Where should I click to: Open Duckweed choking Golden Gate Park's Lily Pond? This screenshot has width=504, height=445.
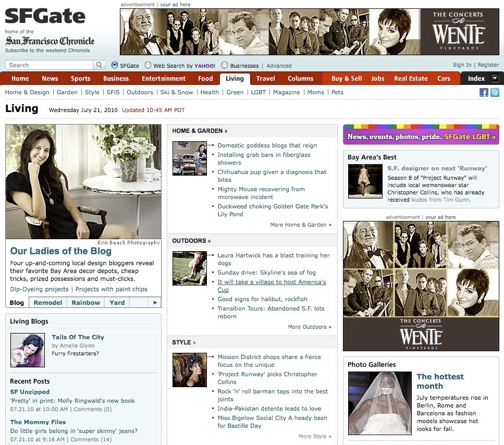click(273, 210)
